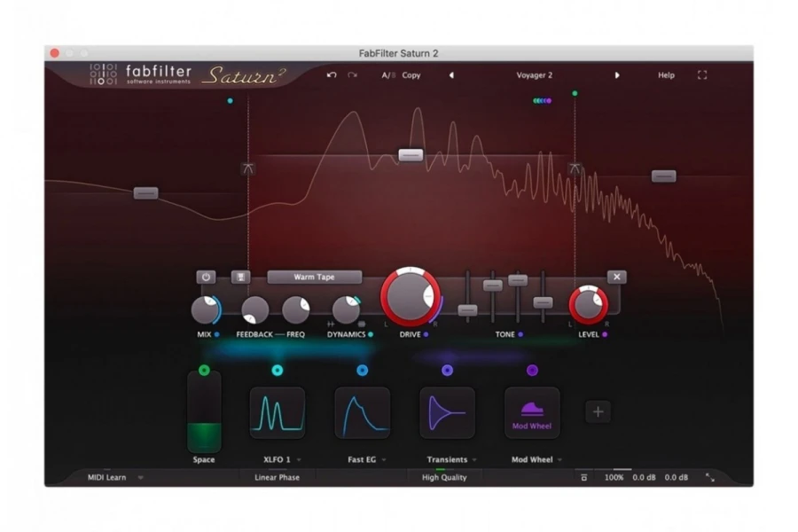Load the previous preset with left arrow
This screenshot has height=532, width=798.
pyautogui.click(x=451, y=74)
